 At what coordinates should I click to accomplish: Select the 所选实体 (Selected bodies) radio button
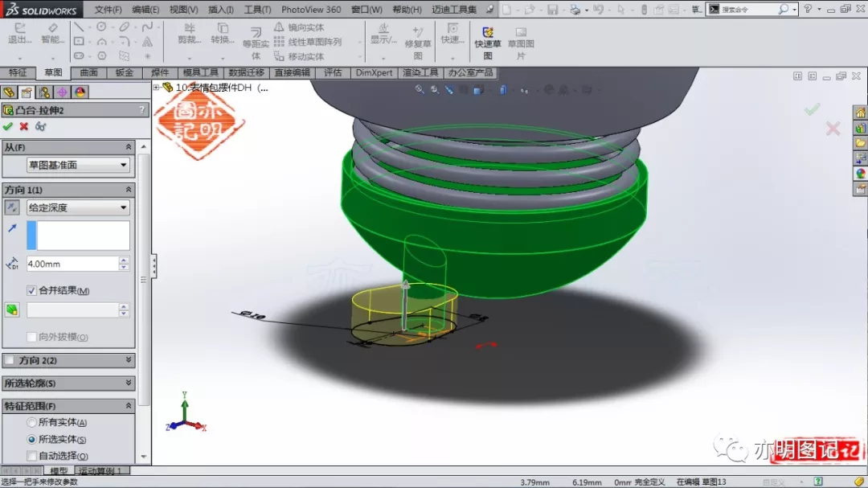[31, 439]
